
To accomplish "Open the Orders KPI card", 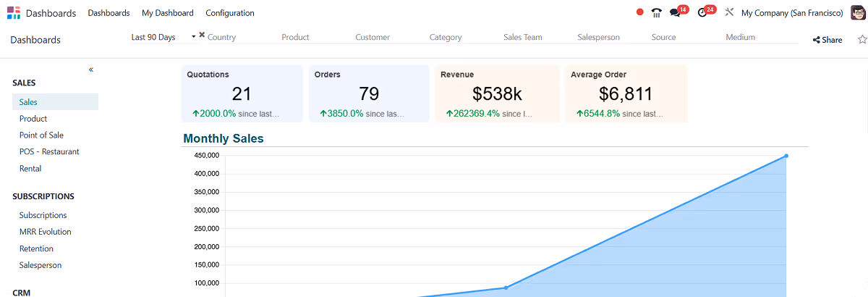I will click(369, 94).
